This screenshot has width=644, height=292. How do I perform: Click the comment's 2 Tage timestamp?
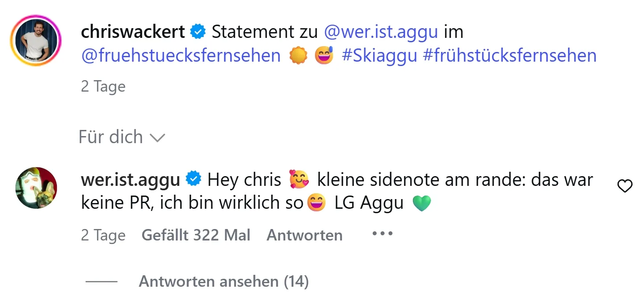point(103,235)
